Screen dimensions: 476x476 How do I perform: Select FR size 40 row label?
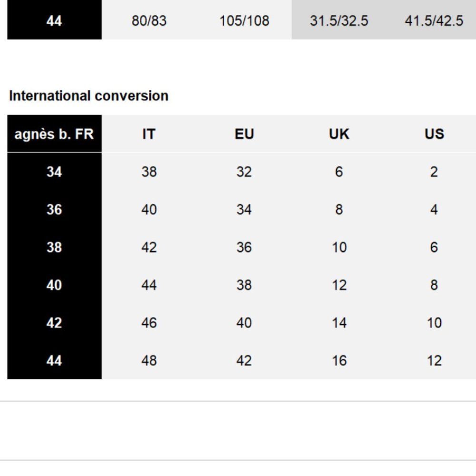(x=54, y=285)
